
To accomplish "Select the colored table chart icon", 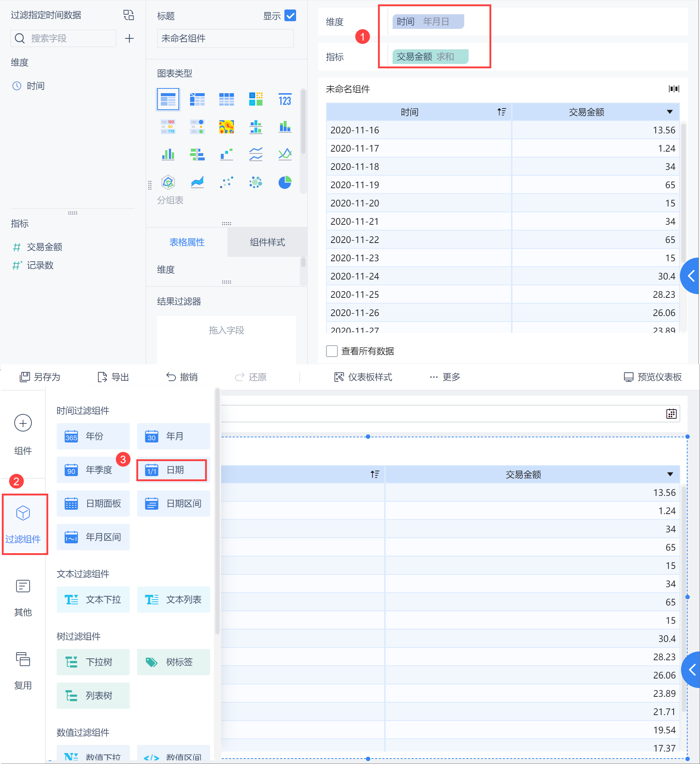I will [x=256, y=99].
